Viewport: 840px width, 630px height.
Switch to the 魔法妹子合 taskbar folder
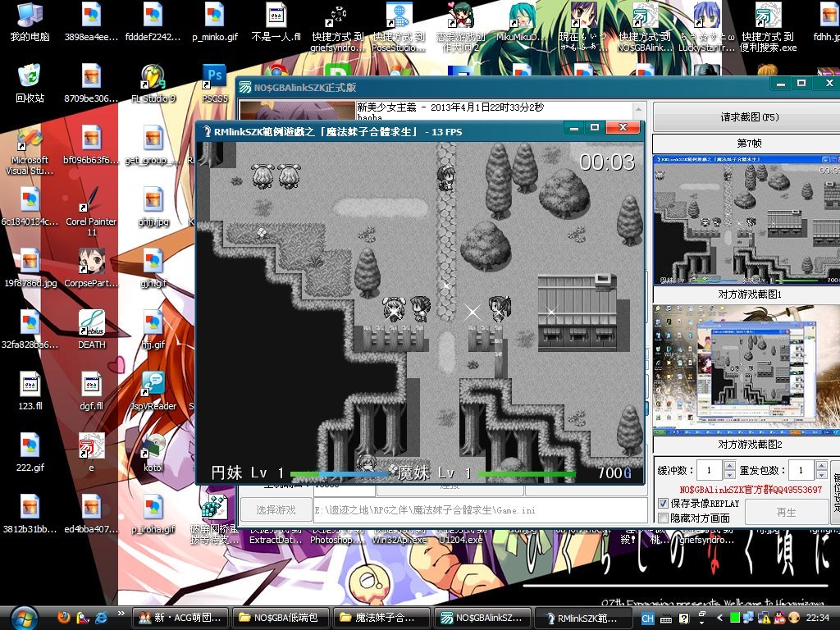pos(382,619)
